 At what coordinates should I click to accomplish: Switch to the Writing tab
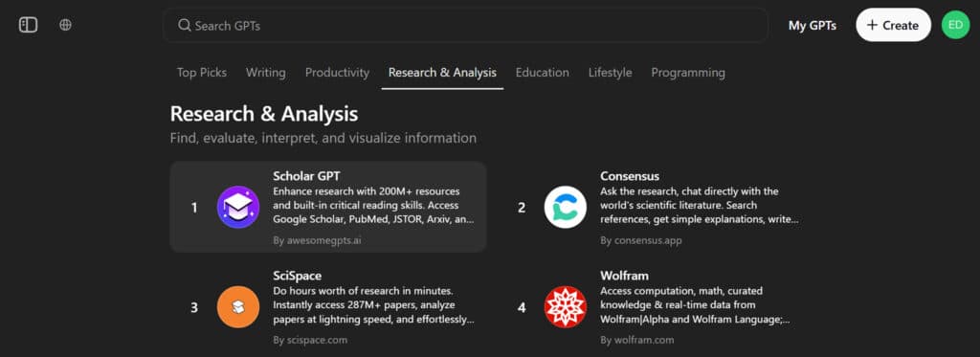point(266,73)
